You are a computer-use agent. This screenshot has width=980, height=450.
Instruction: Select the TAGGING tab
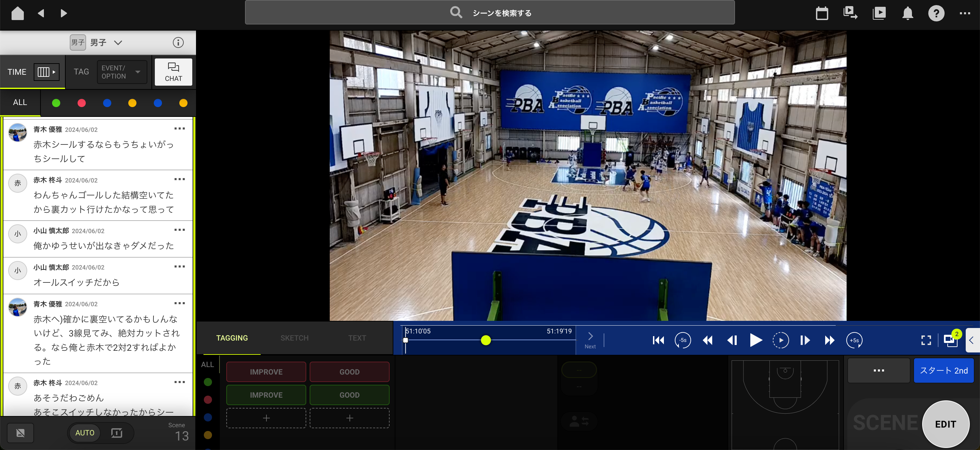[x=232, y=337]
